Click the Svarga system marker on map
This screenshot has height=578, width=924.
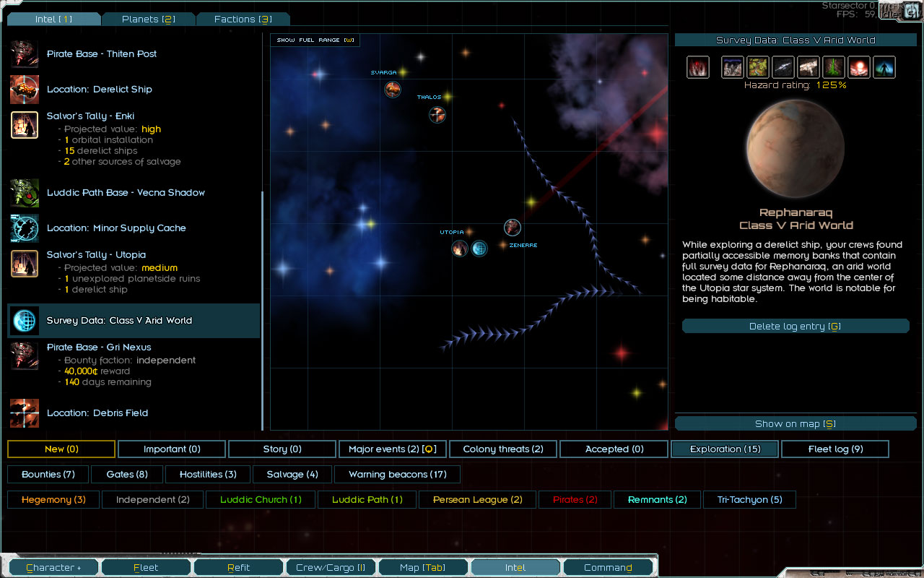coord(393,89)
